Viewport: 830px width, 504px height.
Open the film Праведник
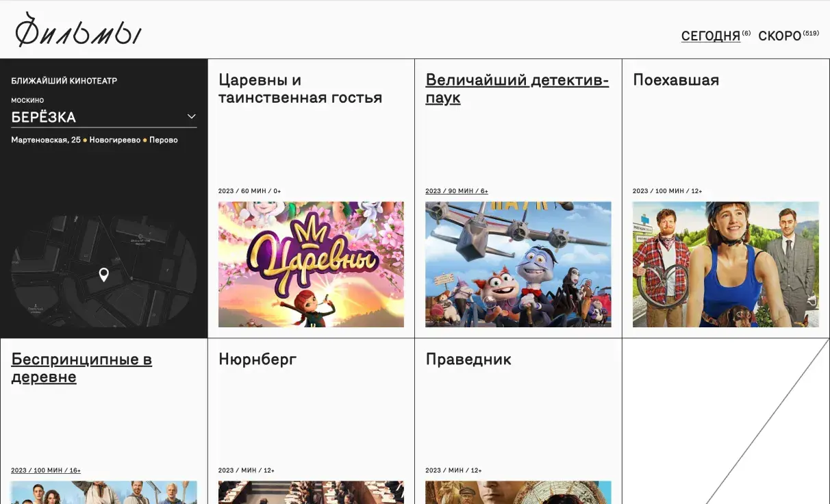tap(468, 359)
